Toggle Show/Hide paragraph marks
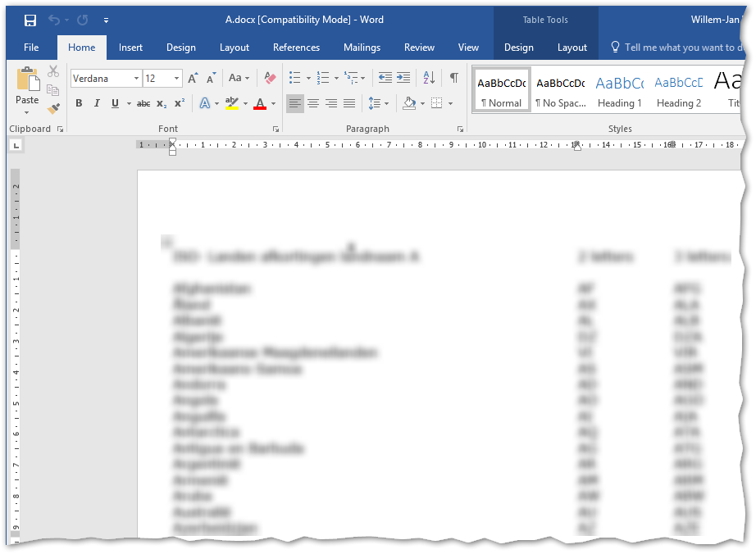The width and height of the screenshot is (756, 554). 453,78
